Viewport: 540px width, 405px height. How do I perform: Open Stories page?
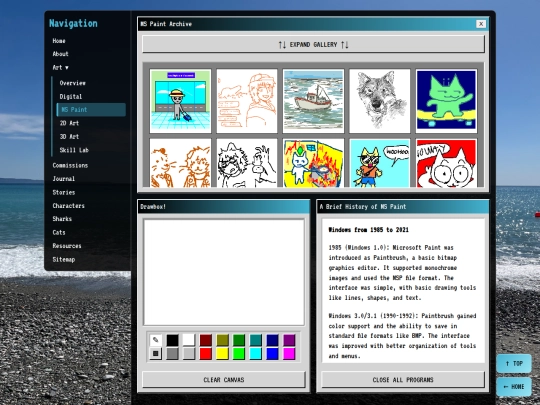pyautogui.click(x=64, y=192)
